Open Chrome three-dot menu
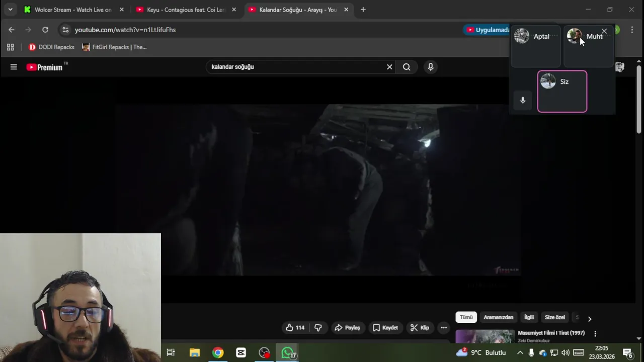 pyautogui.click(x=632, y=30)
